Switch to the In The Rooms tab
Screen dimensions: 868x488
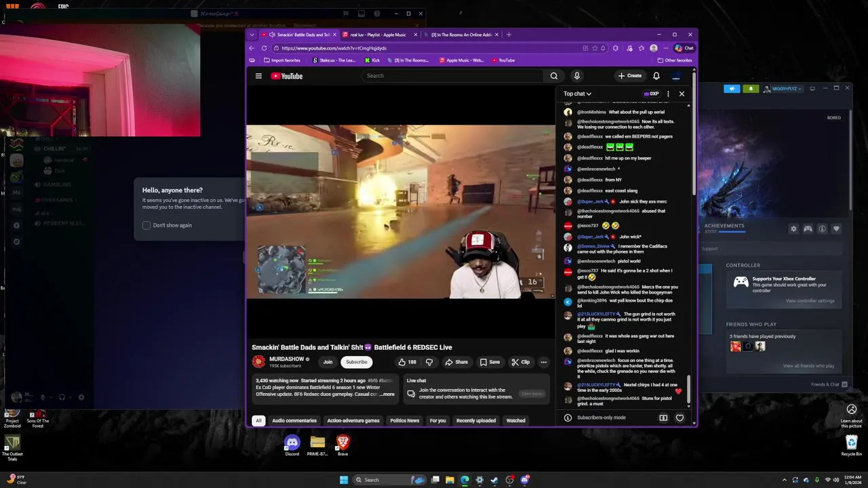coord(462,35)
